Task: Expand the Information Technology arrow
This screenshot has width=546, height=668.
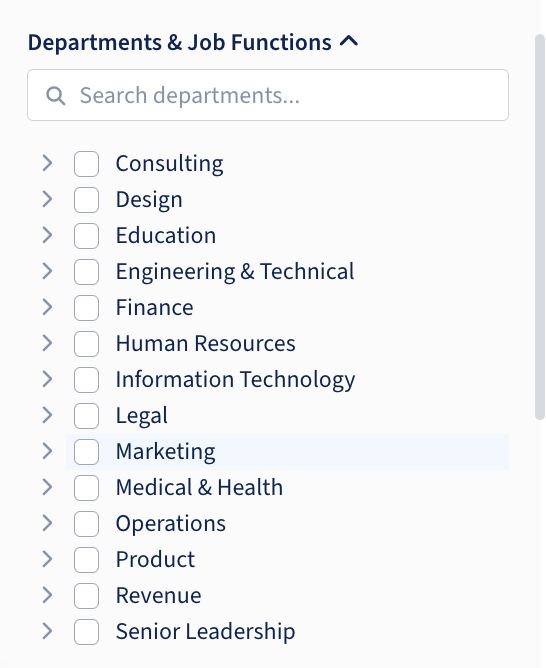Action: pos(47,379)
